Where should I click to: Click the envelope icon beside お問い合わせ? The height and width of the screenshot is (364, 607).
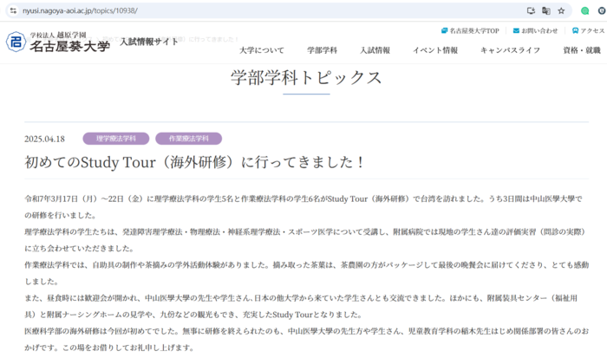(x=516, y=30)
